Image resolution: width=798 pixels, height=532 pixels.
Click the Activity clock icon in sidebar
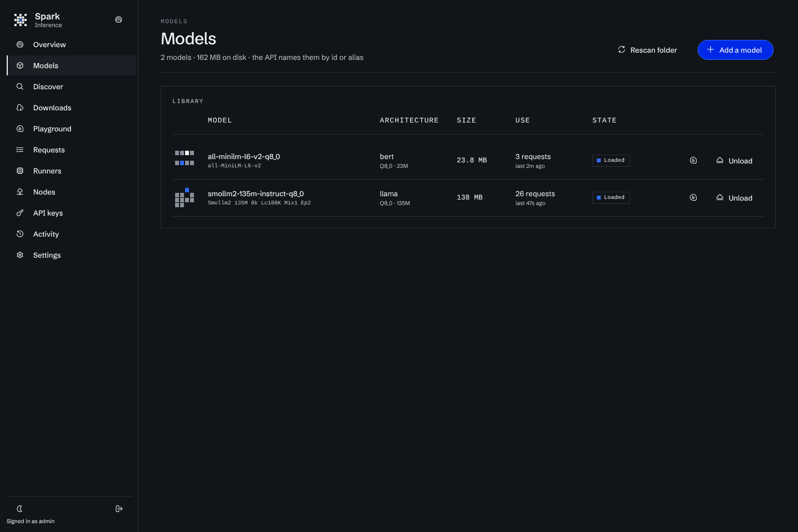20,234
